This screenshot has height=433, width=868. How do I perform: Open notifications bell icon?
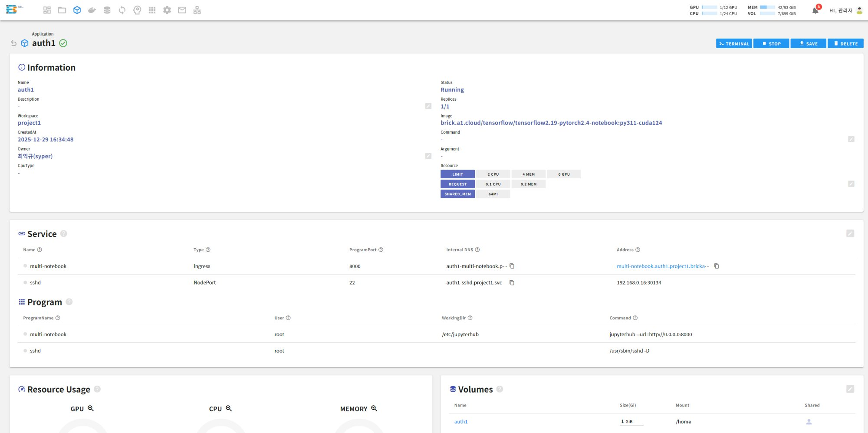(815, 10)
